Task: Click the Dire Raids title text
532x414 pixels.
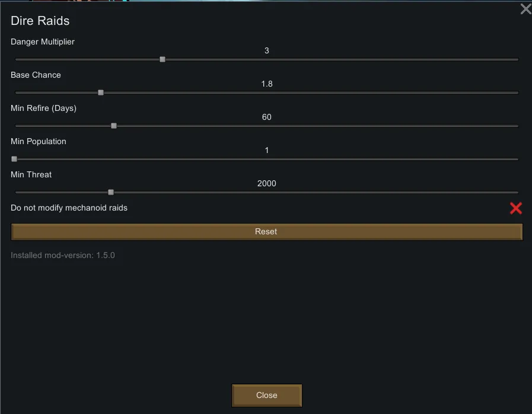Action: point(40,21)
